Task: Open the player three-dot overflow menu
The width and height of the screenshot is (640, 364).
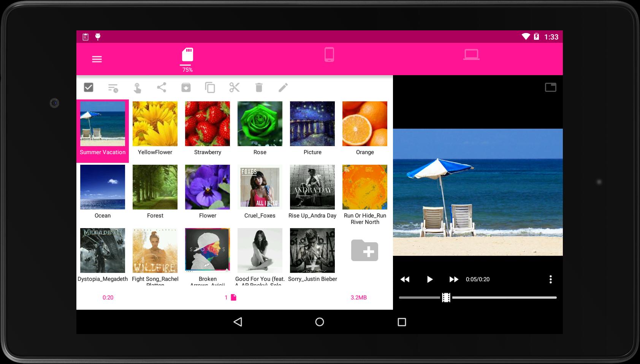Action: pos(550,279)
